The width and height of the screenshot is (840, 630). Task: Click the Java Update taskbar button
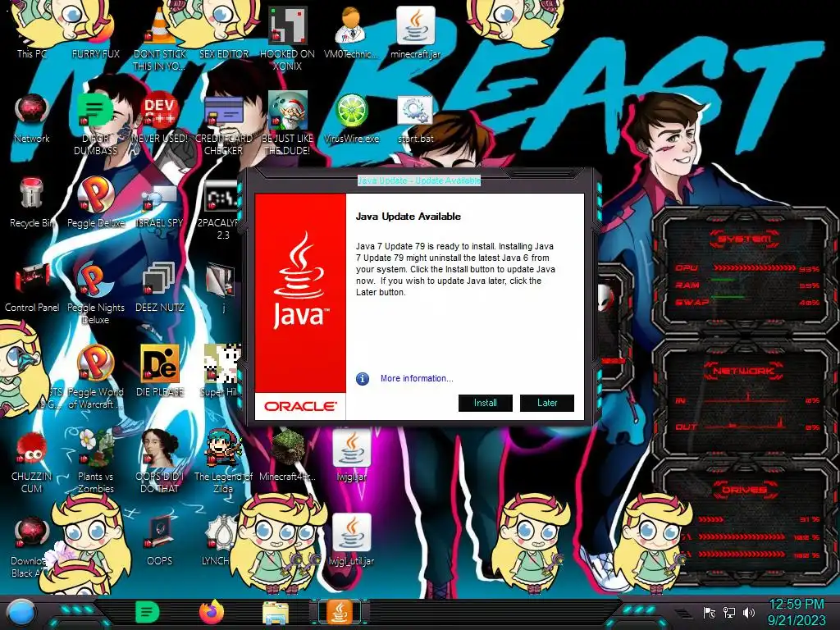(340, 612)
